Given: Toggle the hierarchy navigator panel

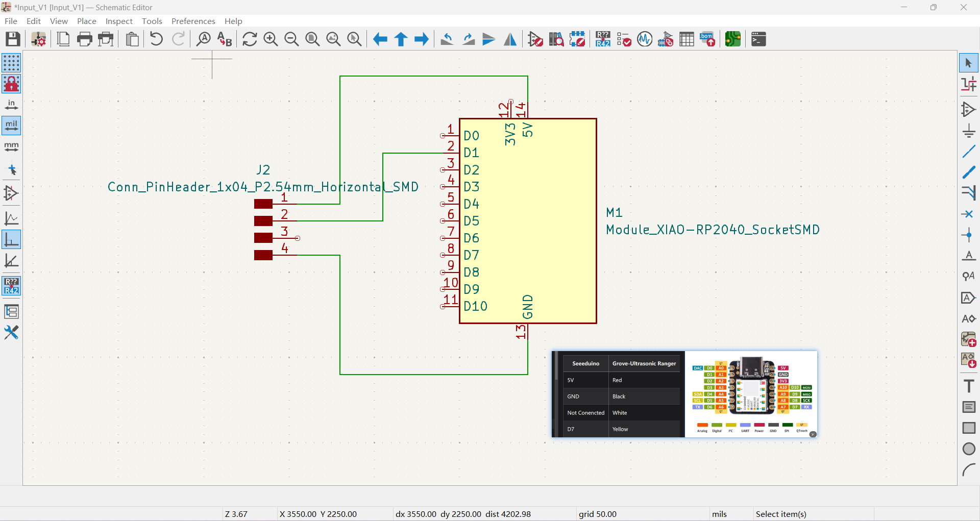Looking at the screenshot, I should [11, 311].
